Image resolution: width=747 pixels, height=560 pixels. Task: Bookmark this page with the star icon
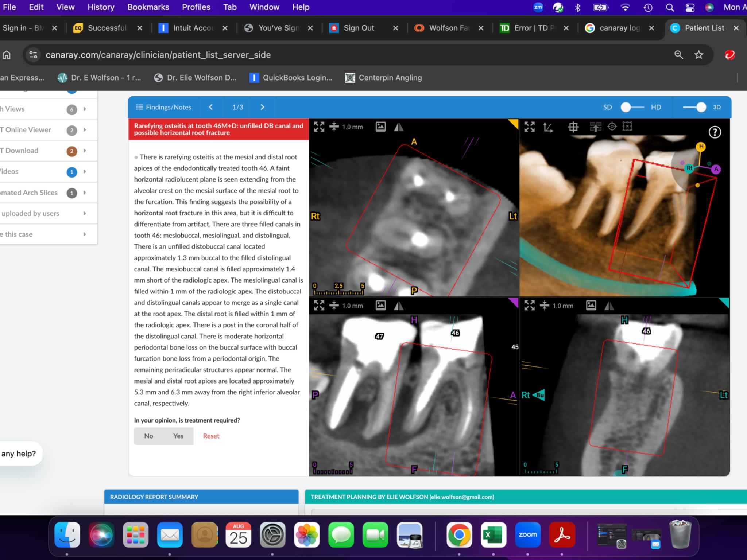(x=698, y=55)
